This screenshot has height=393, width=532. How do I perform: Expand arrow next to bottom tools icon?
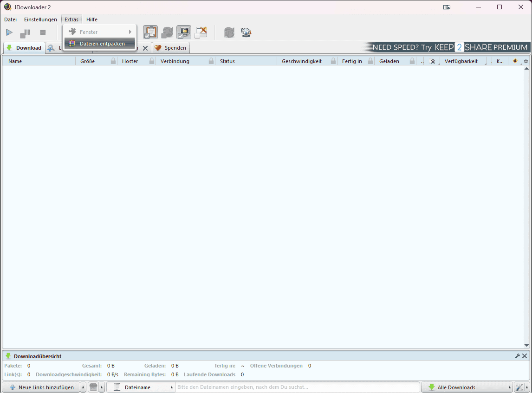click(527, 387)
